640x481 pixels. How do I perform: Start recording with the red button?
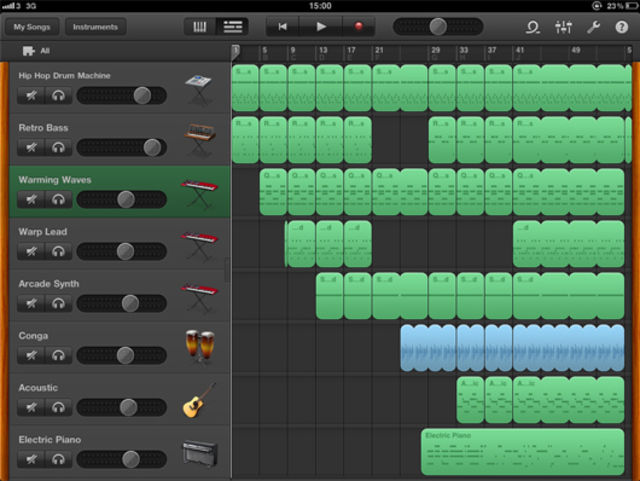click(x=358, y=27)
